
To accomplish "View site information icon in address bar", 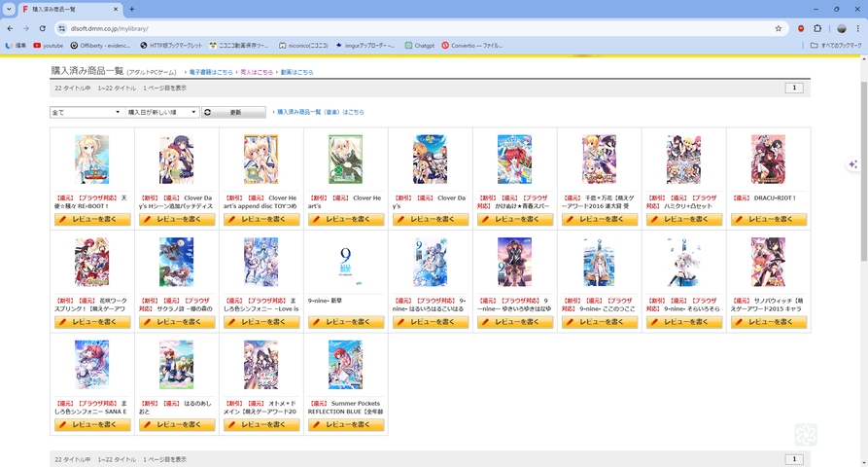I will [62, 28].
